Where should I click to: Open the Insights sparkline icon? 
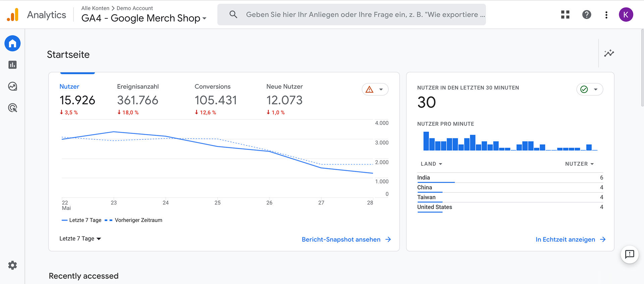609,53
